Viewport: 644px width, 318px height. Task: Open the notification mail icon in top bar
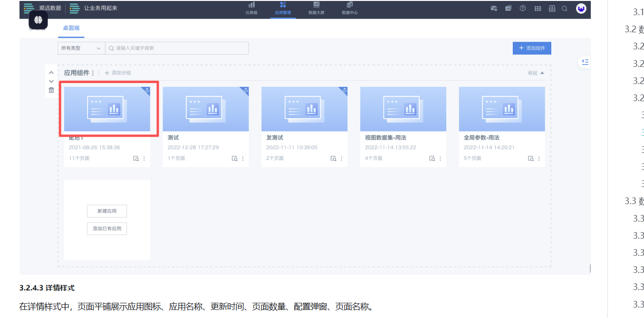pos(494,9)
